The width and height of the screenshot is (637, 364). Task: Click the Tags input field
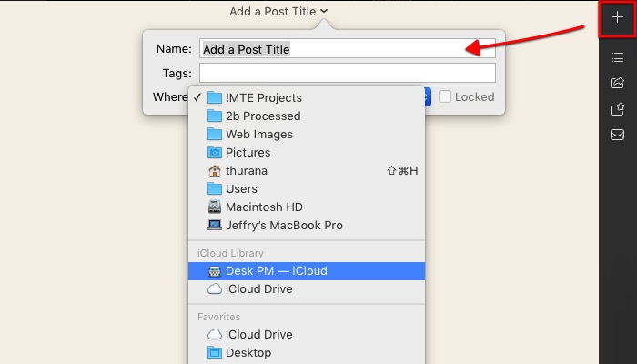pos(347,73)
